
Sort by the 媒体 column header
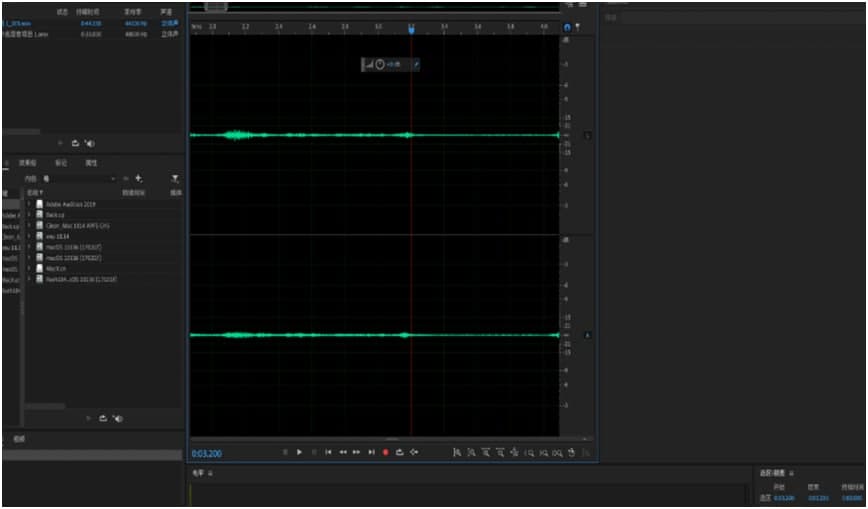pos(175,193)
